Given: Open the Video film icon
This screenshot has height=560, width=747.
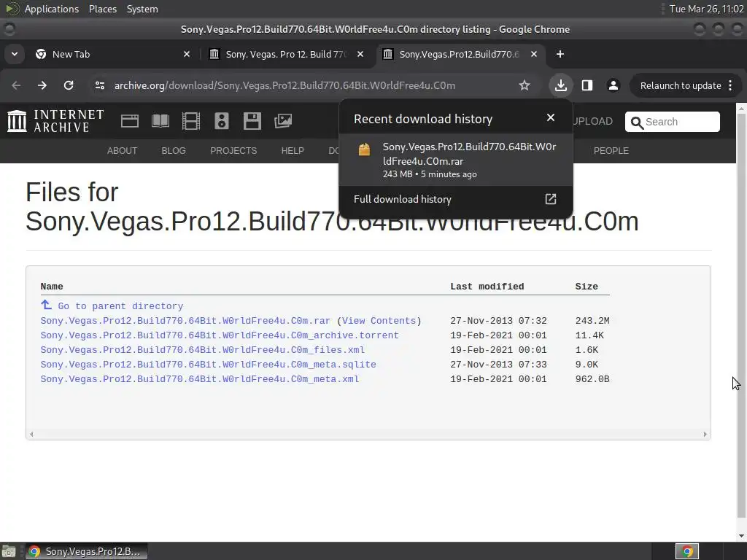Looking at the screenshot, I should pyautogui.click(x=191, y=121).
